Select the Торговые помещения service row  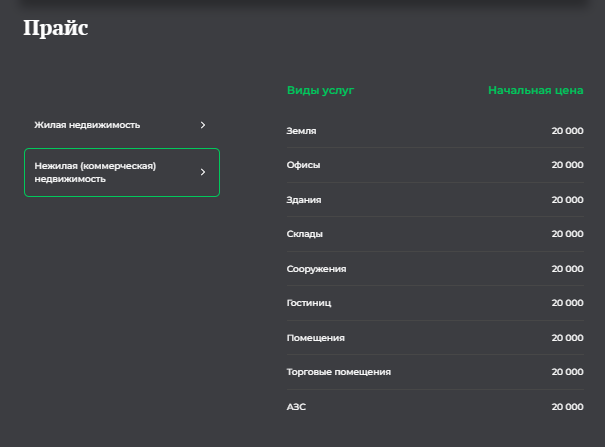tap(338, 372)
